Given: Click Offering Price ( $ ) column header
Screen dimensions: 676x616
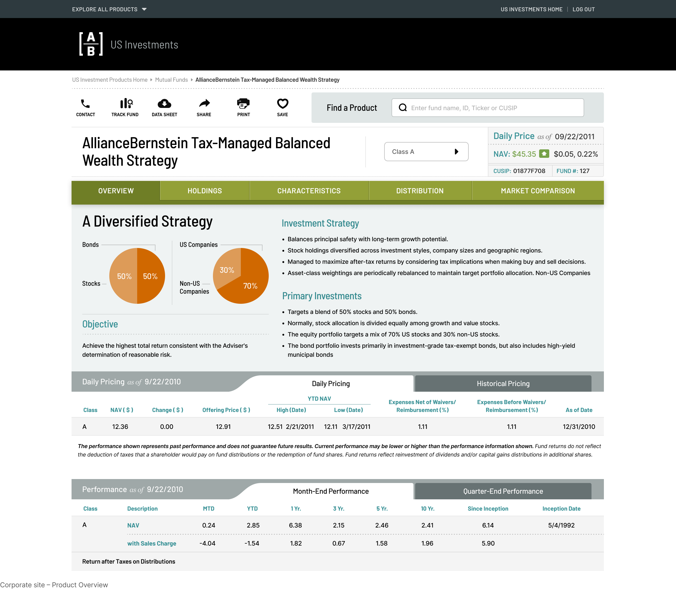Looking at the screenshot, I should point(226,410).
